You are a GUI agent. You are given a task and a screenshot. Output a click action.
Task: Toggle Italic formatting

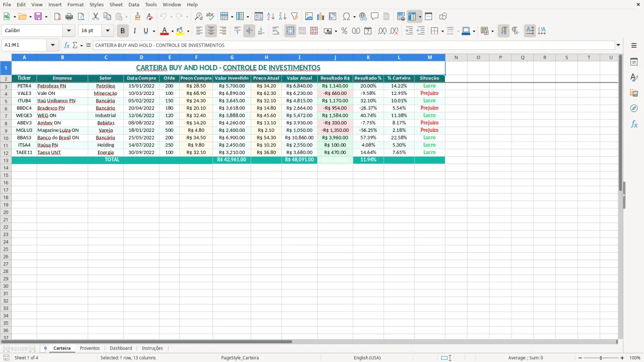tap(134, 31)
